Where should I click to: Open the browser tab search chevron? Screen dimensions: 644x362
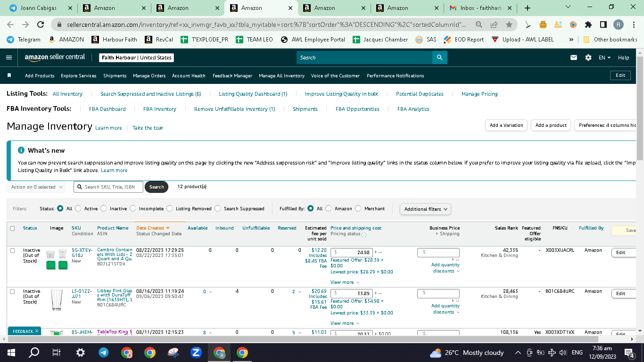[568, 7]
